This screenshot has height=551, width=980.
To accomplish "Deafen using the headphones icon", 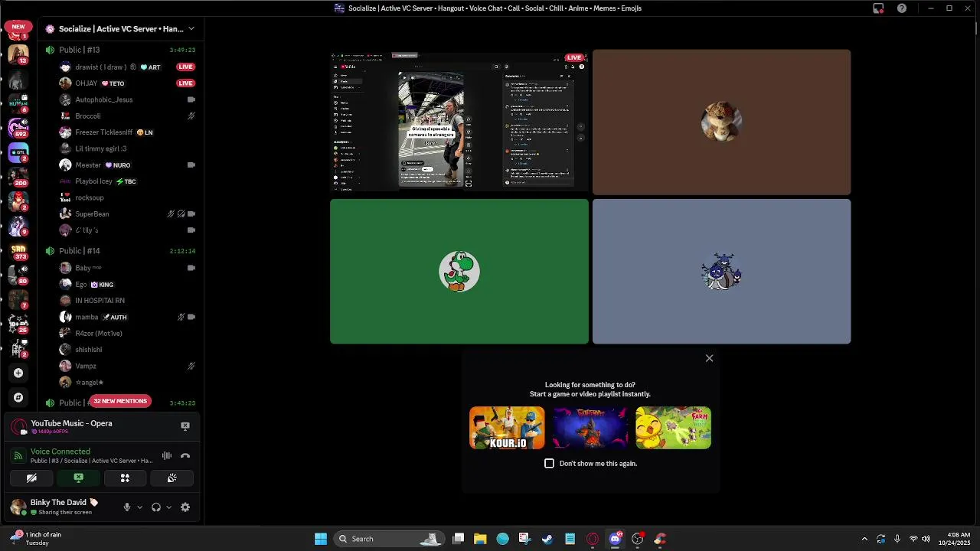I will pos(156,507).
